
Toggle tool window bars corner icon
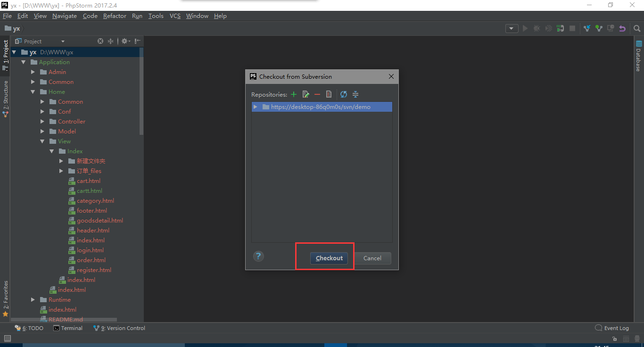pyautogui.click(x=7, y=338)
